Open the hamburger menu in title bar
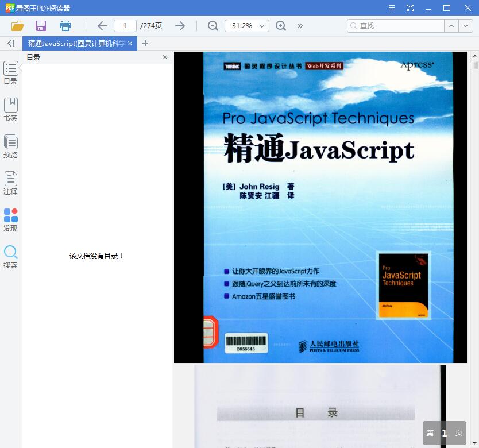The image size is (479, 448). pos(391,7)
